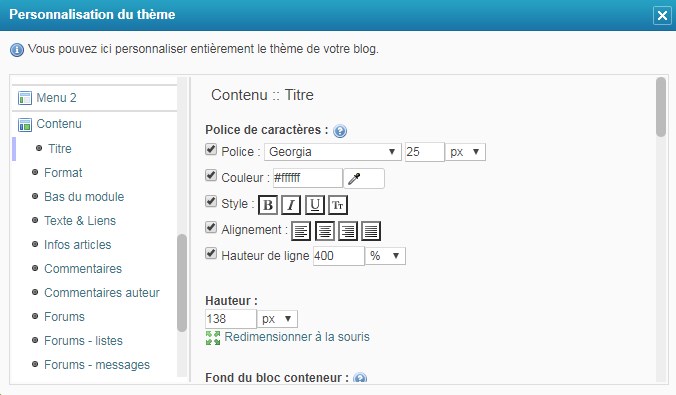Toggle the Bold style button
676x395 pixels.
tap(268, 205)
